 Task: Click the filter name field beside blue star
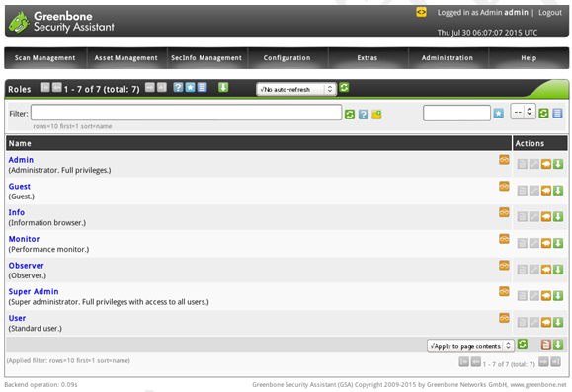(456, 113)
